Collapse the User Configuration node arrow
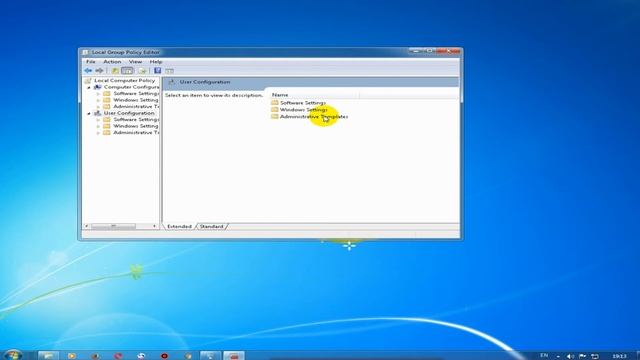This screenshot has height=360, width=640. pos(89,113)
